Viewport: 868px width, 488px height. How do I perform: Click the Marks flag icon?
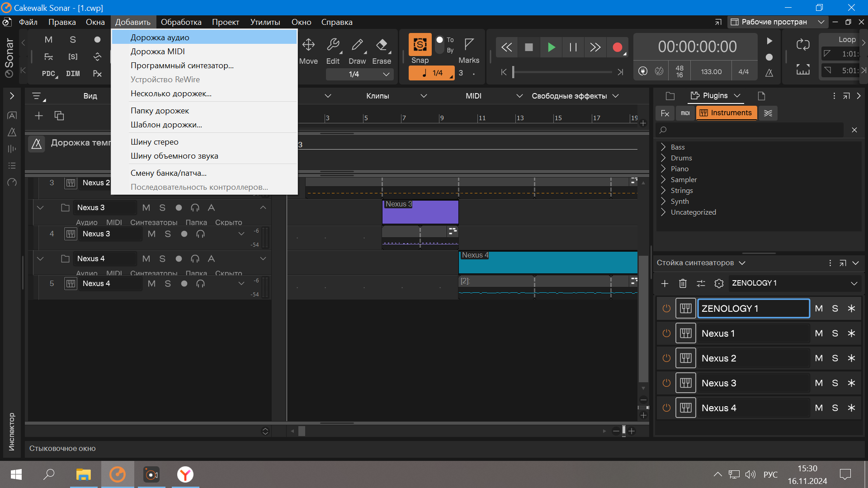(x=469, y=44)
